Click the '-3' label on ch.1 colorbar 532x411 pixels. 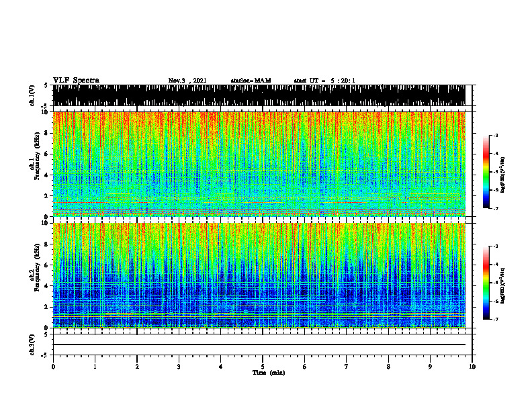pyautogui.click(x=495, y=135)
